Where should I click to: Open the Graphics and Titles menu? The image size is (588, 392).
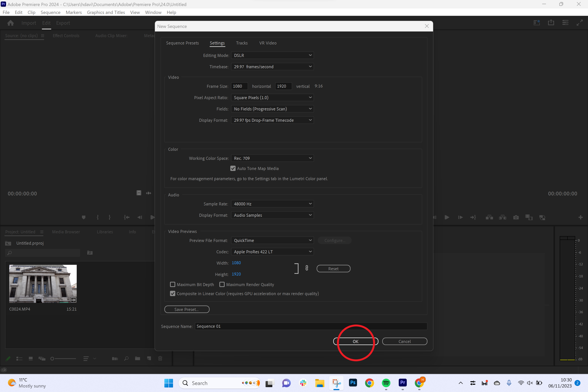tap(106, 12)
